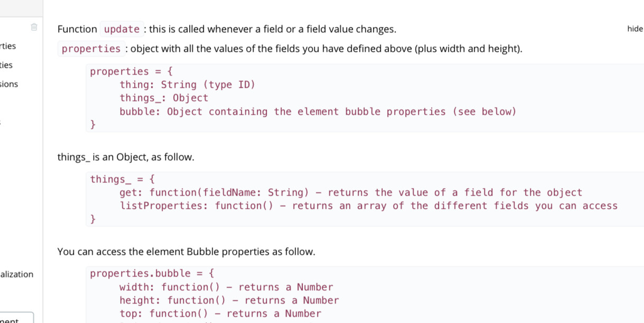
Task: Click the partially visible 'nent' button
Action: pos(17,318)
